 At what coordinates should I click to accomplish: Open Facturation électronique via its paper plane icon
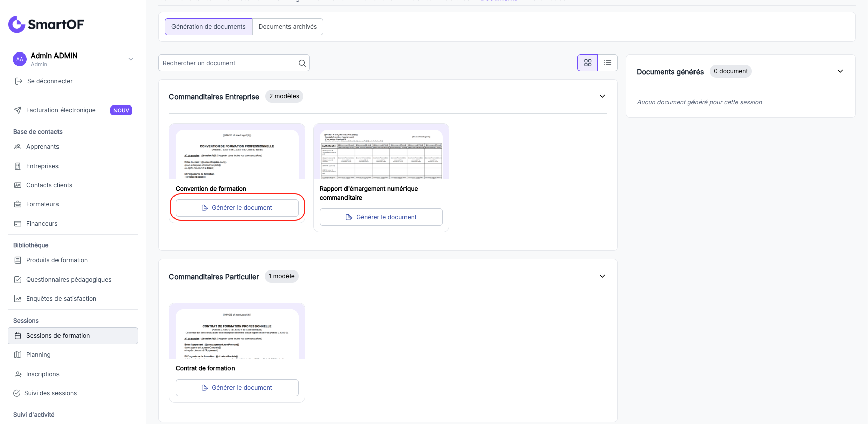coord(18,110)
